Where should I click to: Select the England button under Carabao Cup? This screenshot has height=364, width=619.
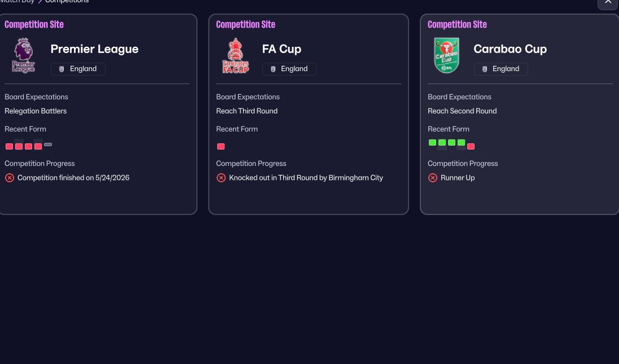501,69
